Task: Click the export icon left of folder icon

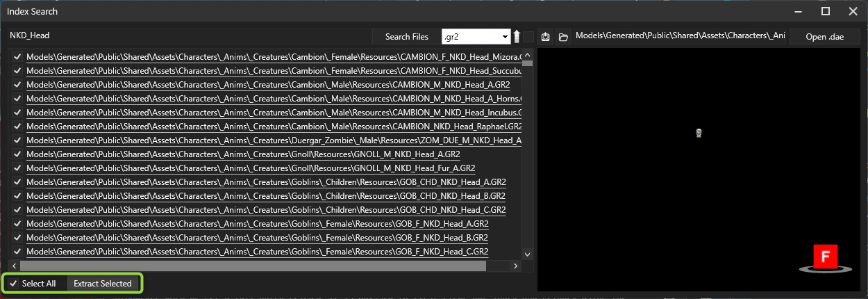Action: click(546, 37)
